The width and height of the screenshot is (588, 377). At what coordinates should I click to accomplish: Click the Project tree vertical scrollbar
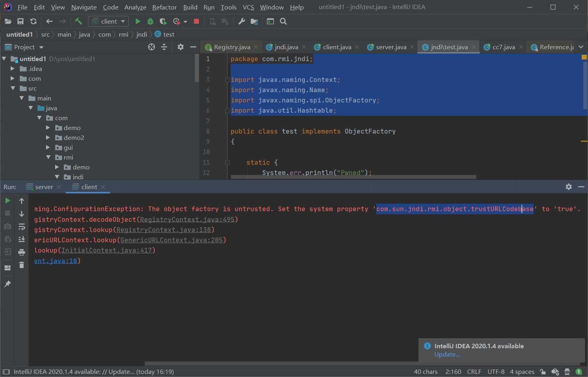point(197,68)
